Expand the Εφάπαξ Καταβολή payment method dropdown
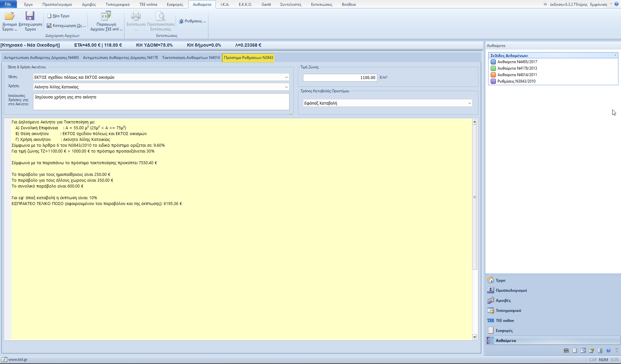 (x=469, y=103)
